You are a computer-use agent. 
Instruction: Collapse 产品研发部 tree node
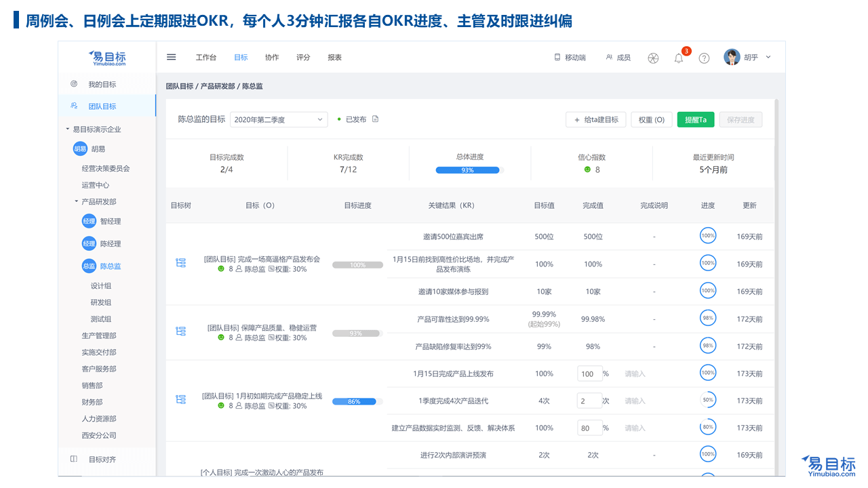click(76, 201)
